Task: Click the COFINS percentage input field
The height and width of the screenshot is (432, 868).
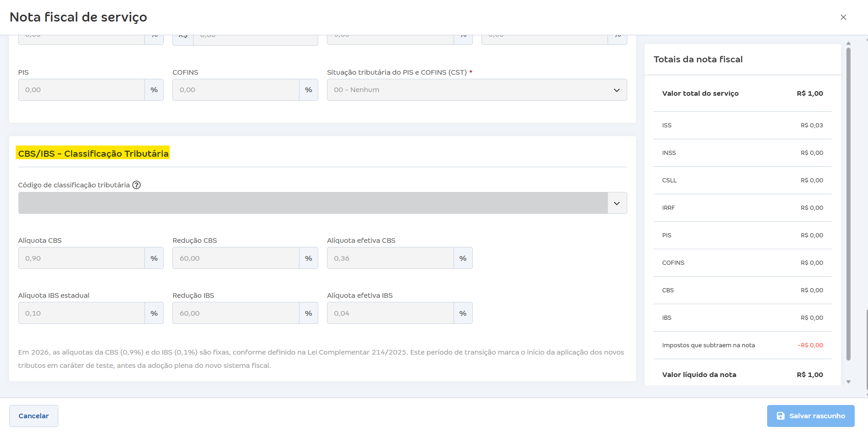Action: point(236,90)
